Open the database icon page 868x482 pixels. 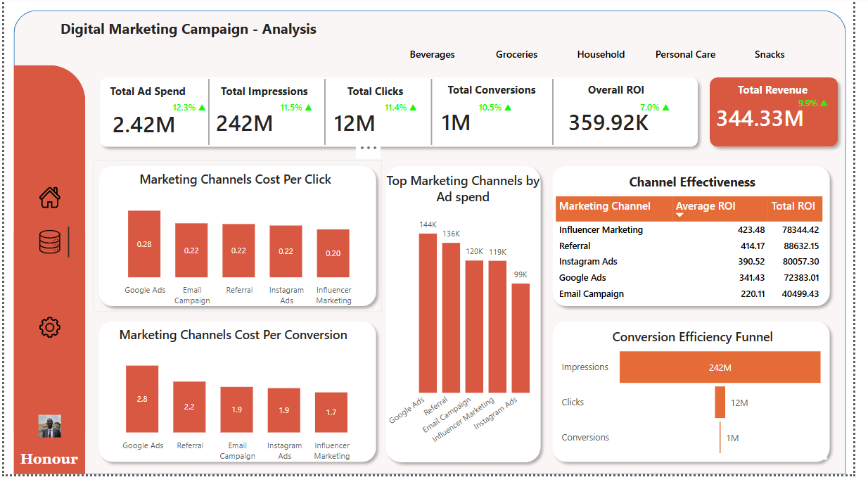pyautogui.click(x=49, y=242)
